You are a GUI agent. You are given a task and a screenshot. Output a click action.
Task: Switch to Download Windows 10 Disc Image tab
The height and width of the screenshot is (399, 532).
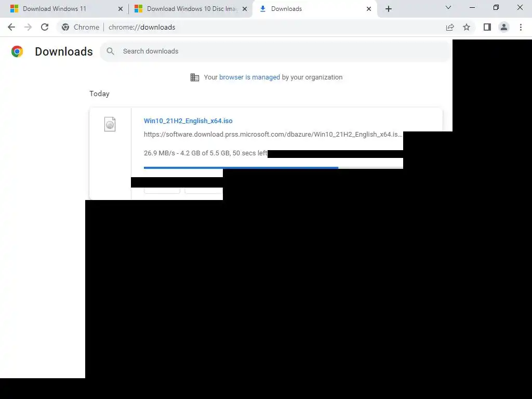(x=191, y=9)
